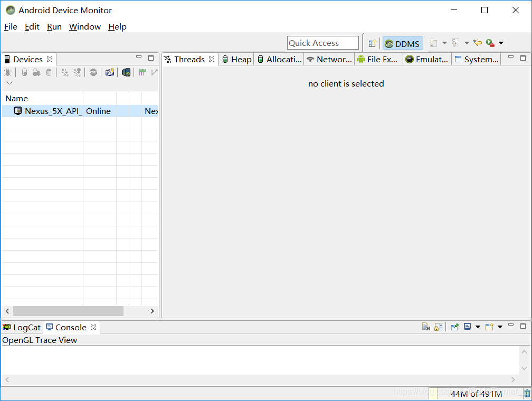This screenshot has width=532, height=401.
Task: Open the Open Console dropdown arrow
Action: (x=500, y=327)
